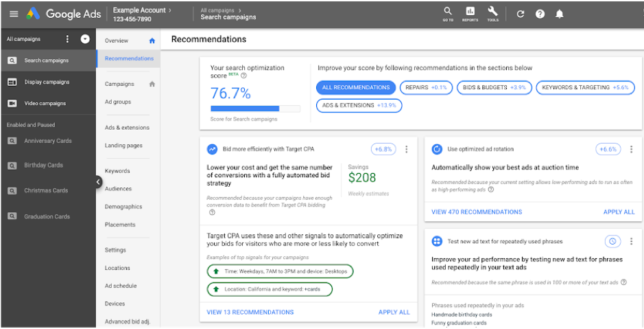
Task: Open three-dot menu beside All campaigns
Action: 67,39
